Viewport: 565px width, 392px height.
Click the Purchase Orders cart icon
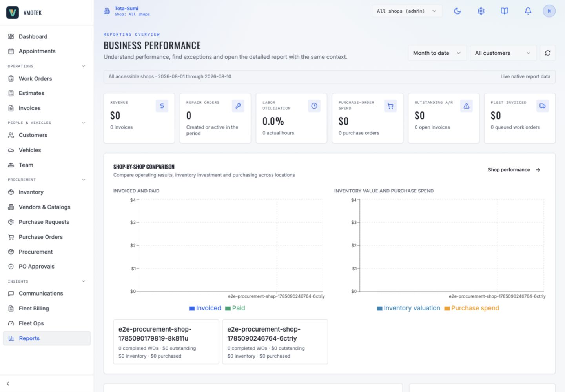click(x=11, y=237)
